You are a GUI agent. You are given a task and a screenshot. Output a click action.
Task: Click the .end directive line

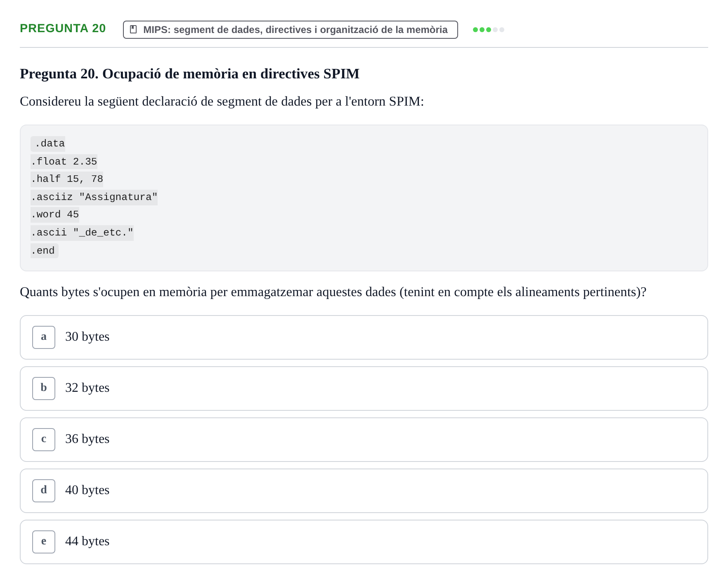pos(45,251)
